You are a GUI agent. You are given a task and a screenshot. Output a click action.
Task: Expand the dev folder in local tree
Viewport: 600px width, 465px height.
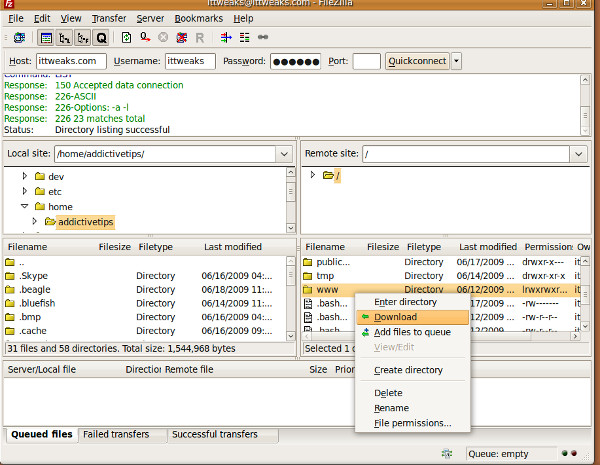(x=24, y=176)
